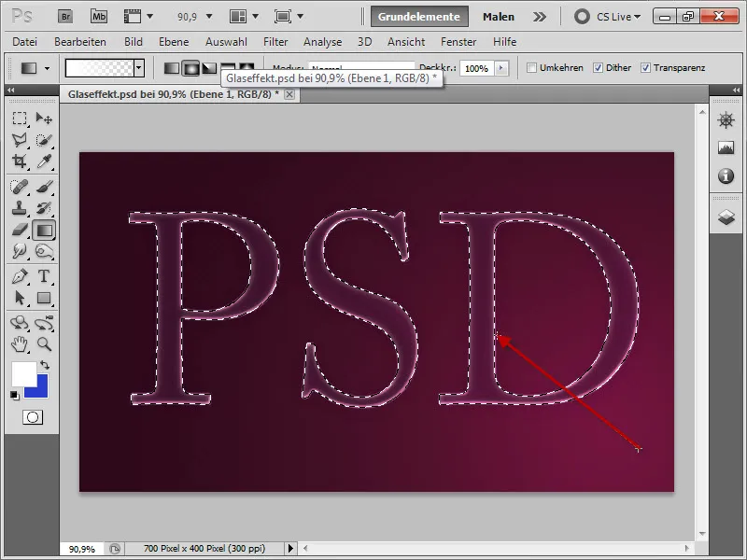This screenshot has height=560, width=747.
Task: Collapse the toolbox panel arrows
Action: [10, 90]
